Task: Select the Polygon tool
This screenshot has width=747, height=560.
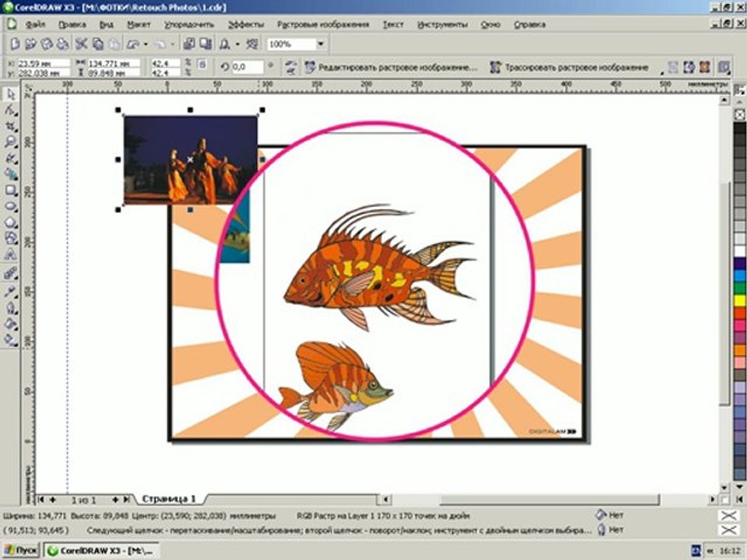Action: click(x=10, y=223)
